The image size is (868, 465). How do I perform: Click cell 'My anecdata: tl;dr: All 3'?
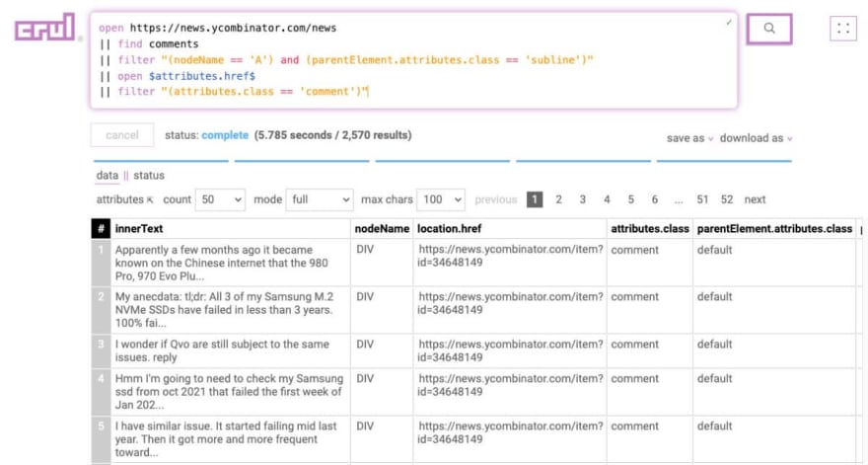pyautogui.click(x=230, y=310)
